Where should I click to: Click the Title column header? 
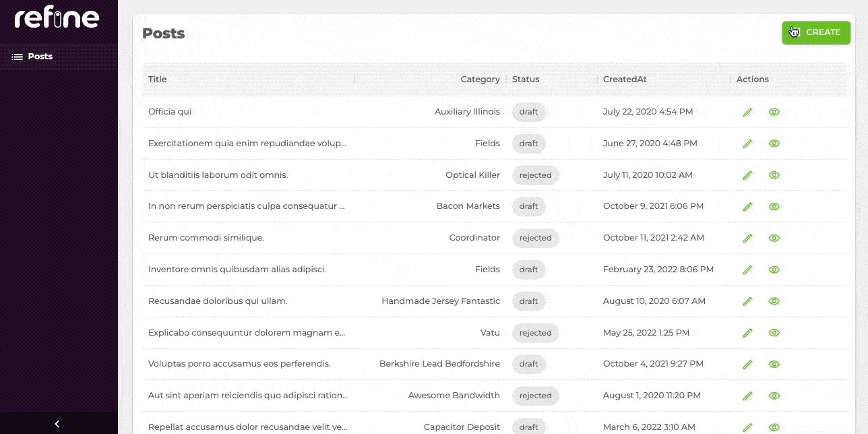(158, 80)
